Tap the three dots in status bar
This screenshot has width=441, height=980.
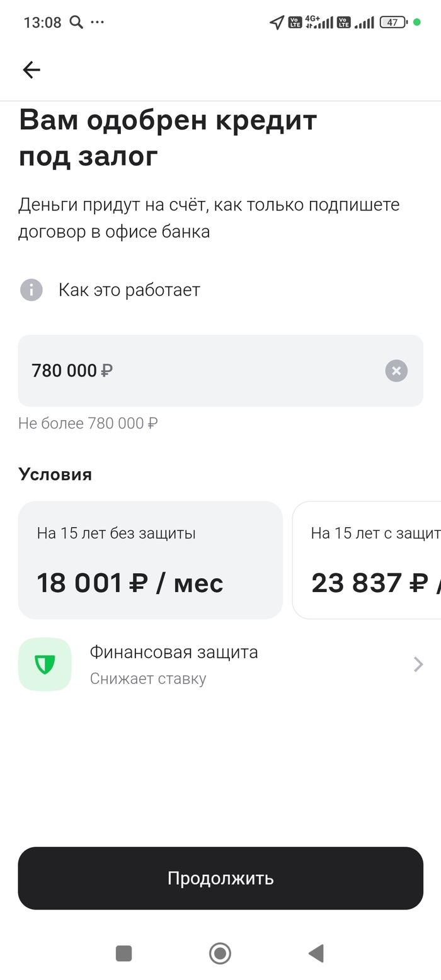coord(97,23)
